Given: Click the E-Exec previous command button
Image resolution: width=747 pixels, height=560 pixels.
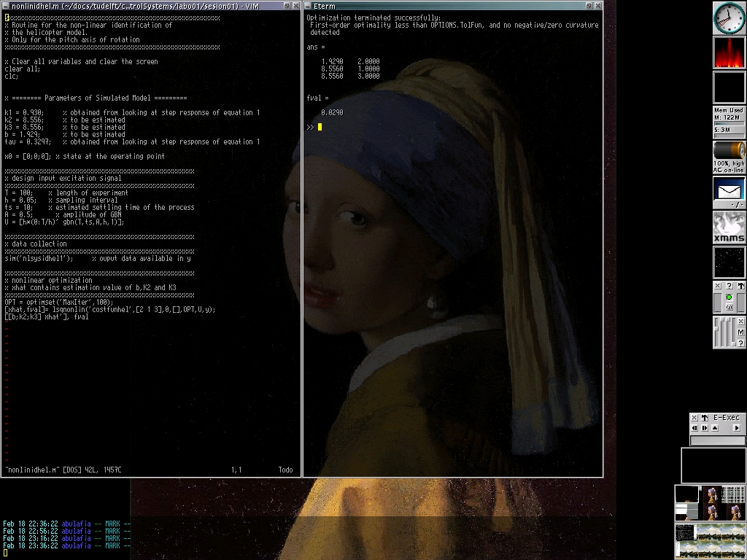Looking at the screenshot, I should point(694,428).
